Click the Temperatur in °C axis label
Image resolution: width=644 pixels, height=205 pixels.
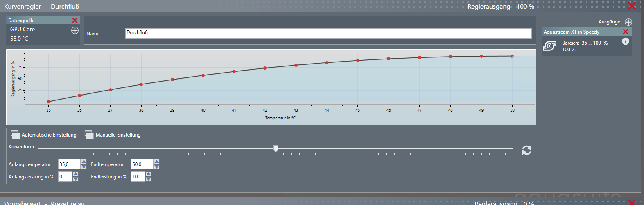[x=280, y=118]
